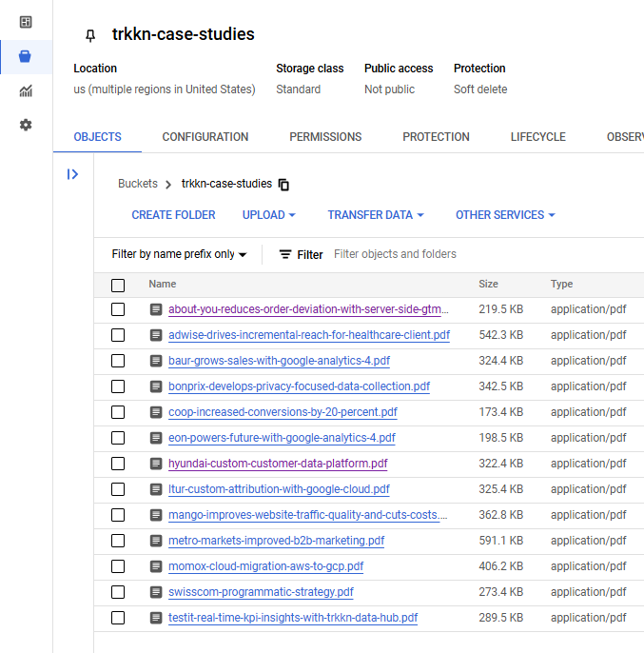This screenshot has height=653, width=644.
Task: Open Filter by name prefix only dropdown
Action: tap(179, 254)
